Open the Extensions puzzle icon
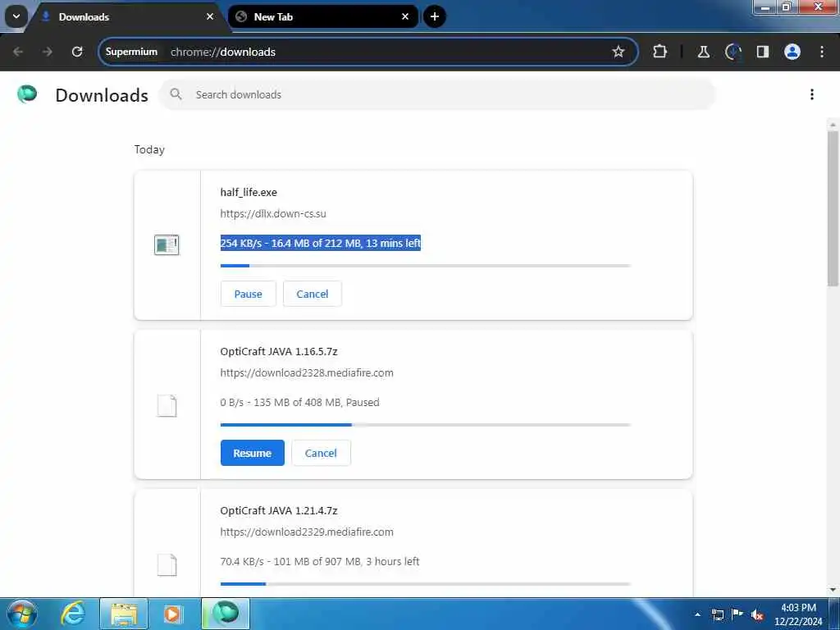The height and width of the screenshot is (630, 840). [x=660, y=52]
